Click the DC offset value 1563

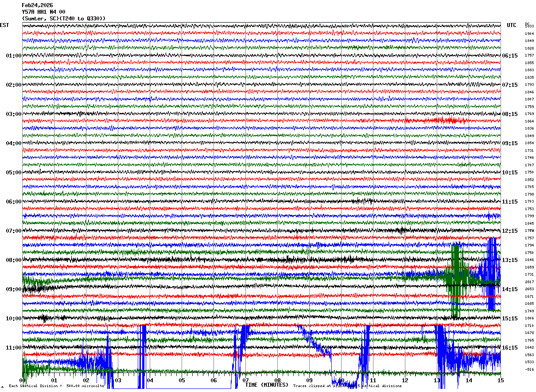[x=529, y=355]
